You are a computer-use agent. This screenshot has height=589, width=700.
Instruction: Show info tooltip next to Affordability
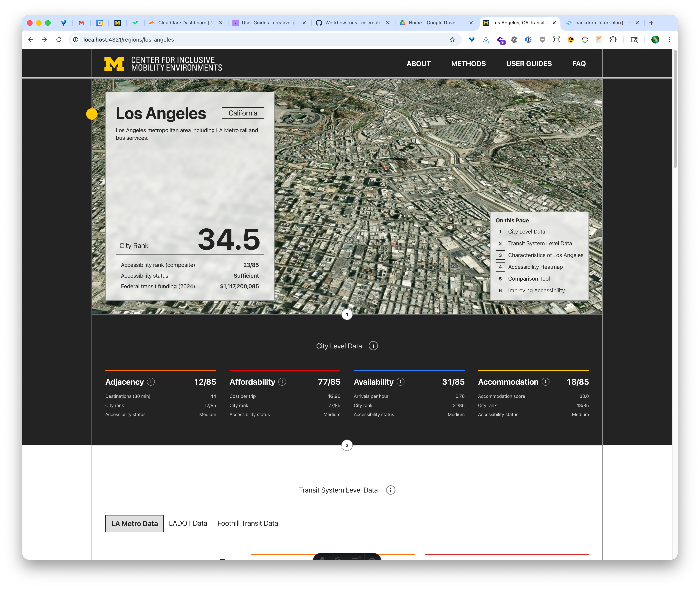click(x=282, y=382)
